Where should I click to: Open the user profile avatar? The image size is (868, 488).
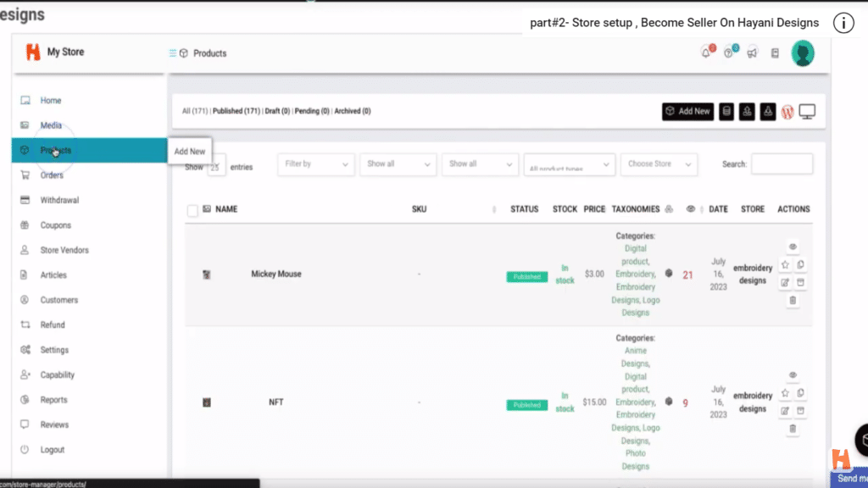802,53
